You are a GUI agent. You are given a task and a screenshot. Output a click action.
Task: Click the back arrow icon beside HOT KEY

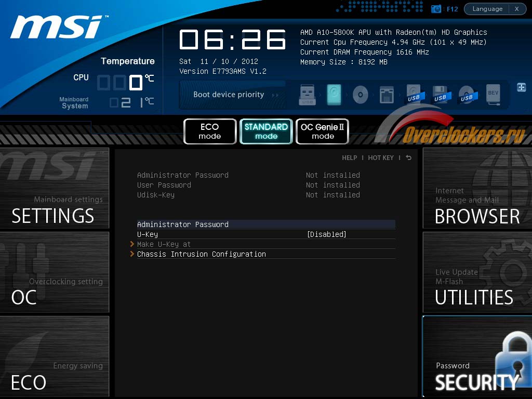[x=409, y=158]
